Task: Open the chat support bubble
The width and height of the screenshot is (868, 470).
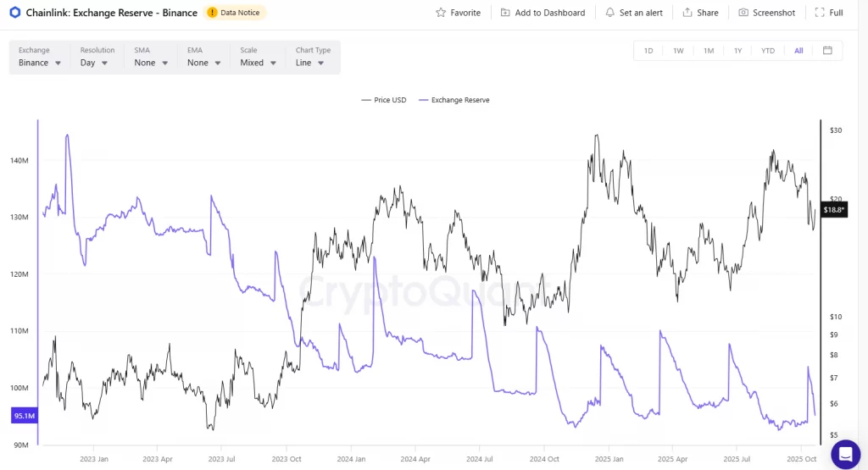Action: pos(845,454)
